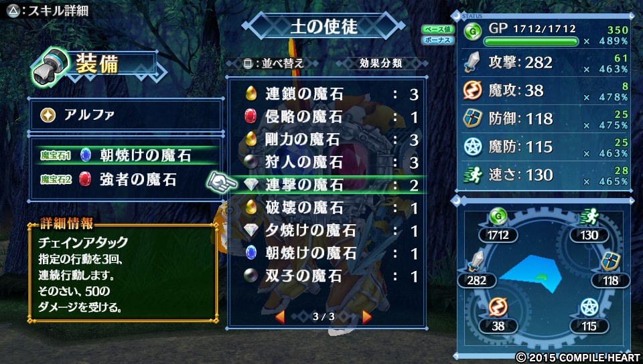This screenshot has height=364, width=643.
Task: Open the 効果分類 effect category filter
Action: [380, 63]
